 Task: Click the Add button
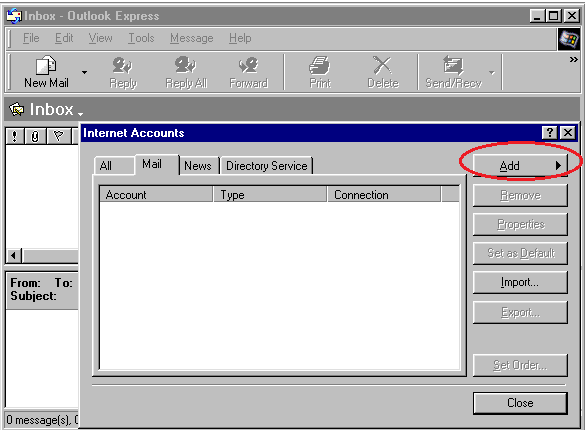pos(520,166)
